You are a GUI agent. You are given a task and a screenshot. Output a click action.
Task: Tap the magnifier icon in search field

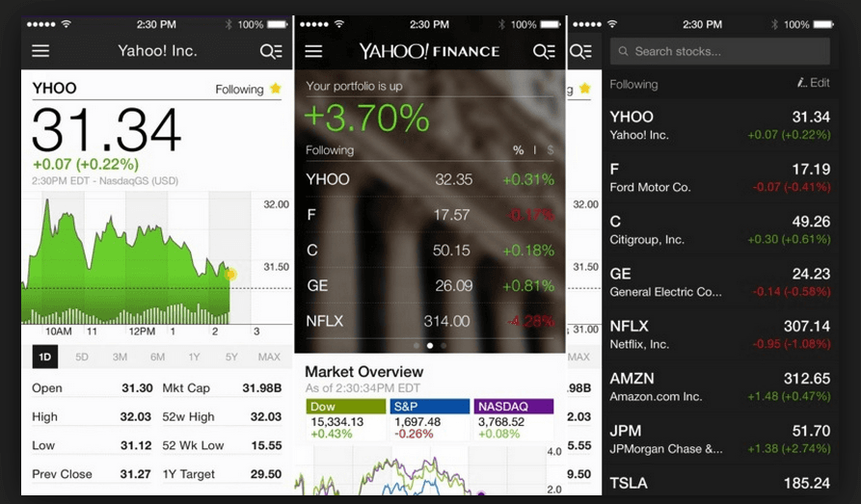tap(624, 51)
